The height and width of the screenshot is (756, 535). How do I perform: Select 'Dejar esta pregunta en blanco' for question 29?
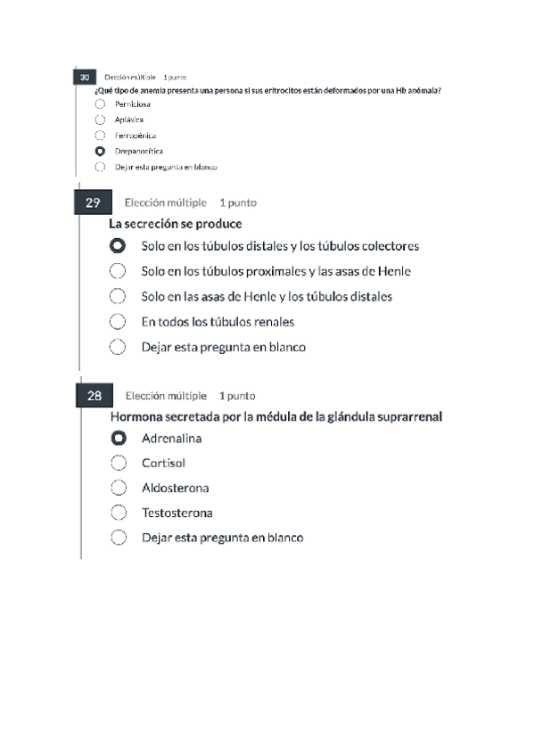(x=117, y=347)
